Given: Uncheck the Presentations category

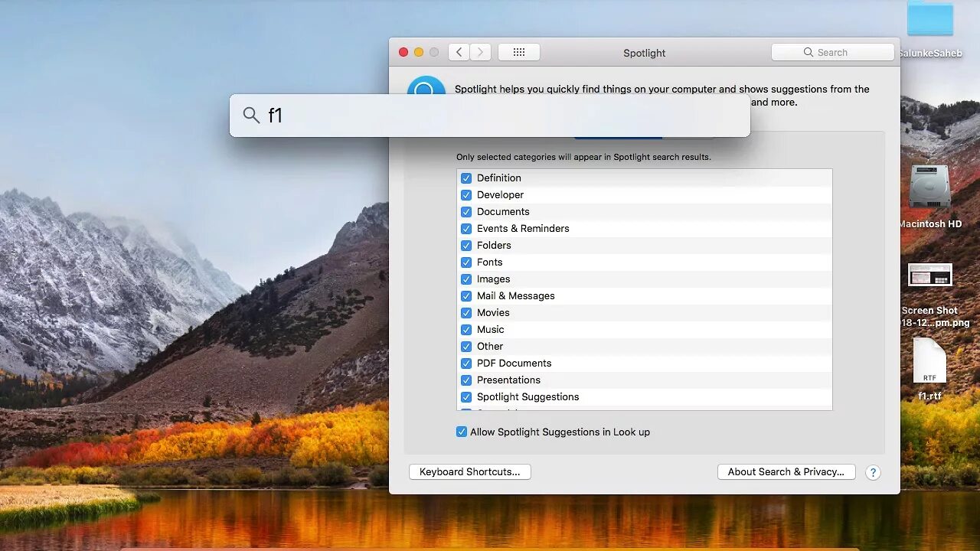Looking at the screenshot, I should tap(466, 380).
